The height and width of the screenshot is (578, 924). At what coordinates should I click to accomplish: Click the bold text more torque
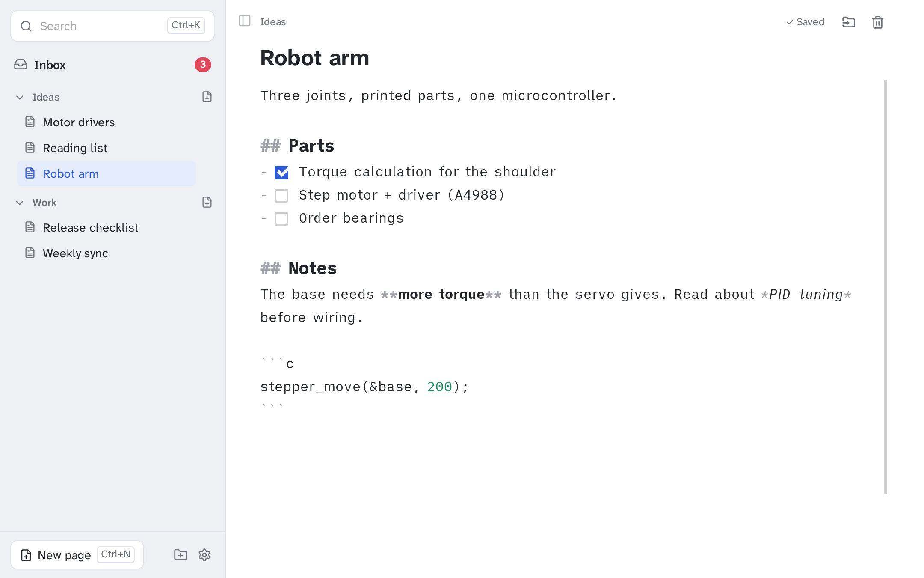pyautogui.click(x=441, y=295)
